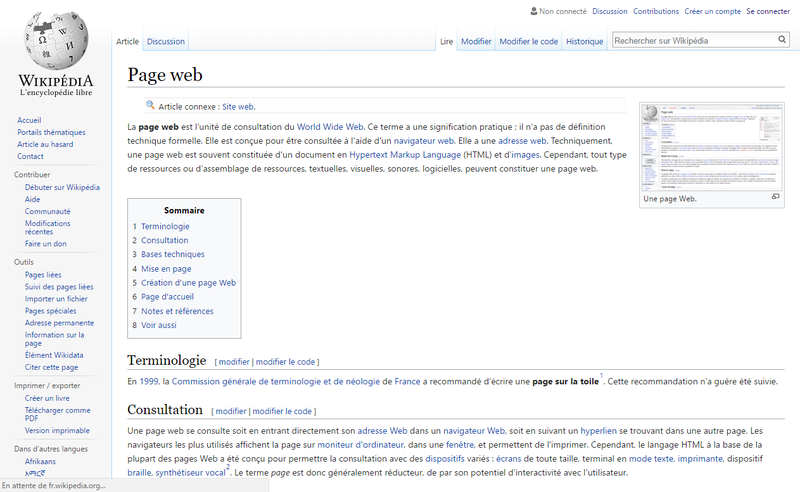Select the Historique tab
Screen dimensions: 800x492
pos(584,41)
